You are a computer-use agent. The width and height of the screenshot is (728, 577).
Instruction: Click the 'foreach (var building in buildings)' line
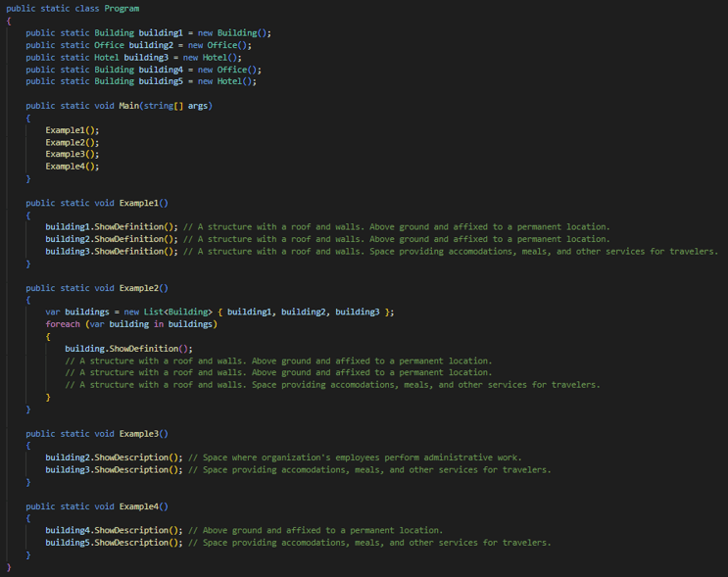131,324
